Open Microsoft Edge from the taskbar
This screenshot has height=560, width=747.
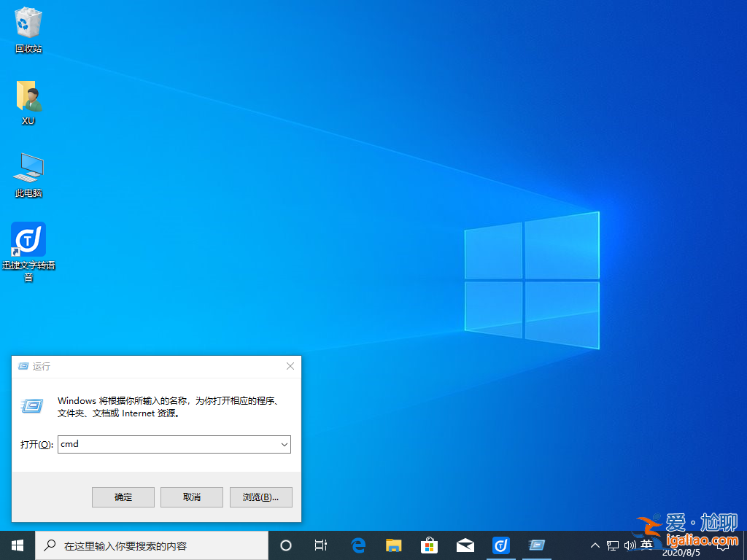coord(357,545)
